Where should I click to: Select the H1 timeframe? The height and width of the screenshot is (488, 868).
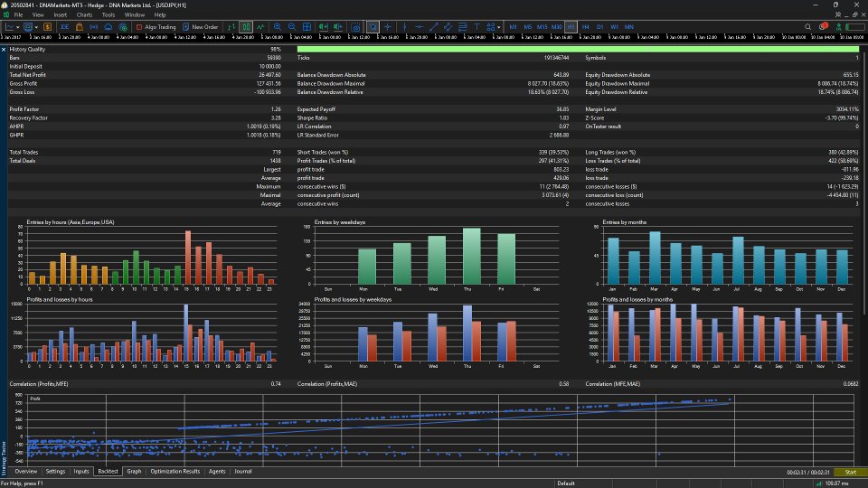coord(571,26)
